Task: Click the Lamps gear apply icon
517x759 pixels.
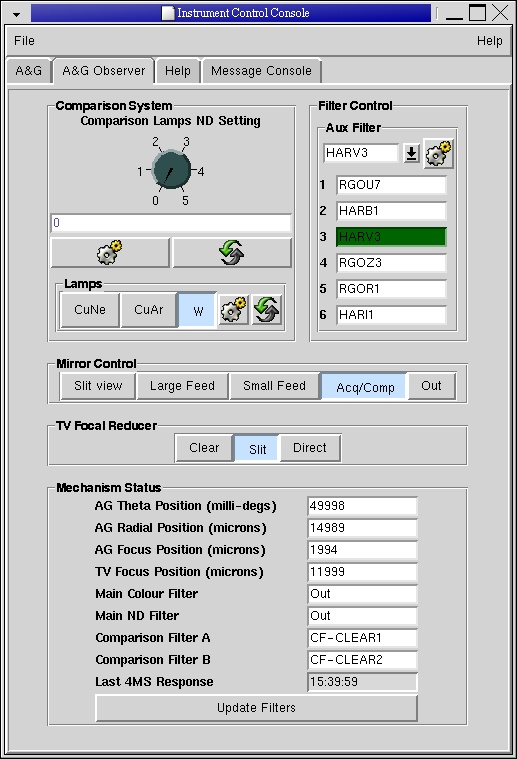Action: tap(233, 309)
